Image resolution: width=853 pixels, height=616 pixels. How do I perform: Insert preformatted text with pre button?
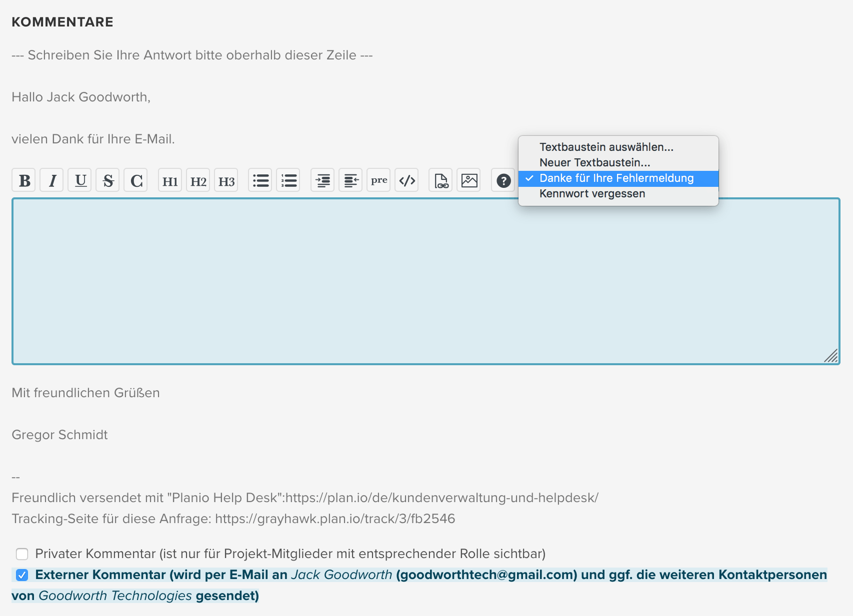(379, 180)
